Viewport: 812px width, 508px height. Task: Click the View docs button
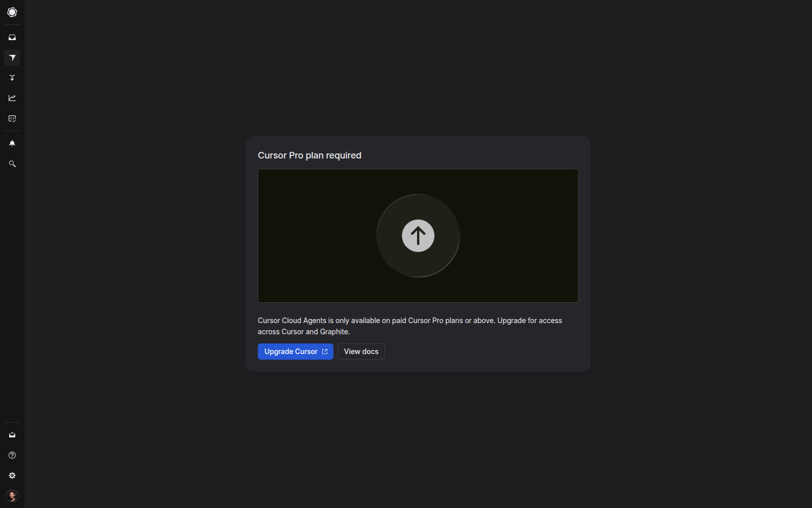[x=361, y=352]
